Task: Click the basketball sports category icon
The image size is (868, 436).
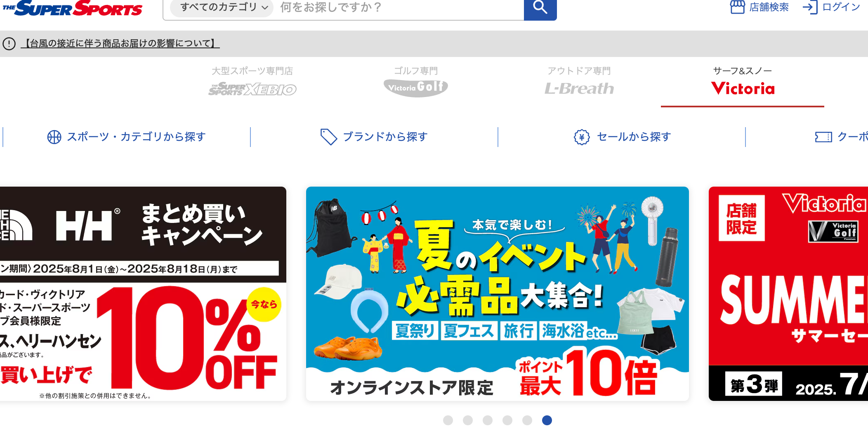Action: click(54, 137)
